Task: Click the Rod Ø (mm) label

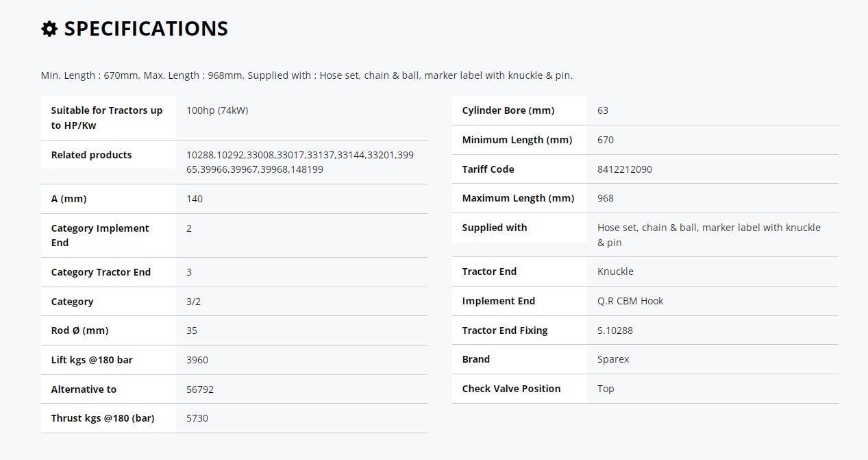Action: click(79, 330)
